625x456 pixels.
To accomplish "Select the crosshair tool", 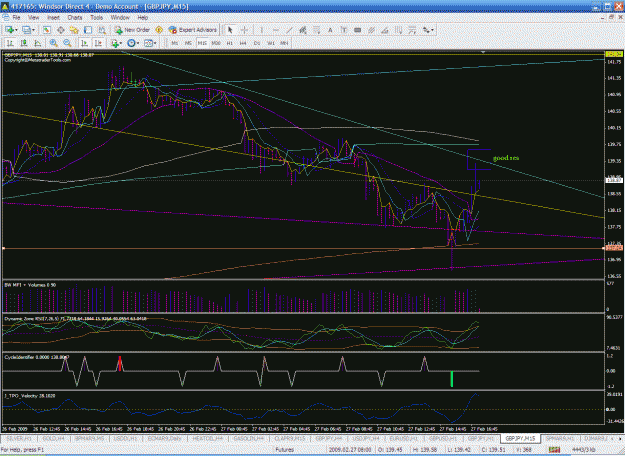I will pyautogui.click(x=244, y=30).
